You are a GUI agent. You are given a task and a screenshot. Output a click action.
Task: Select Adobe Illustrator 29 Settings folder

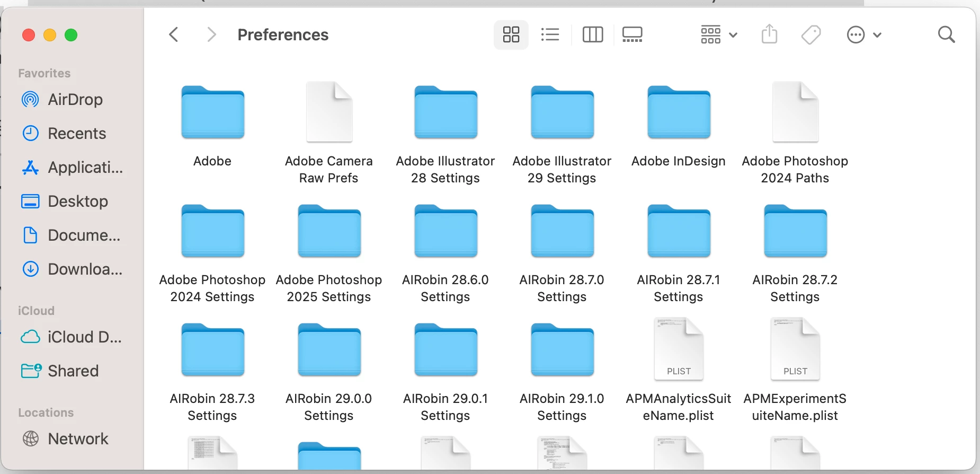pyautogui.click(x=562, y=112)
